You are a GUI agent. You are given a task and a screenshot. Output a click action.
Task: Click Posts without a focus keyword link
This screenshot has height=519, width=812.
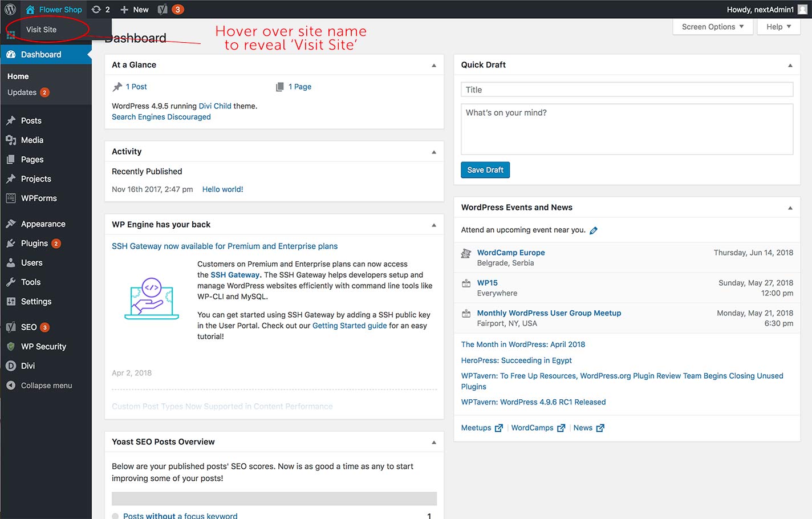180,515
